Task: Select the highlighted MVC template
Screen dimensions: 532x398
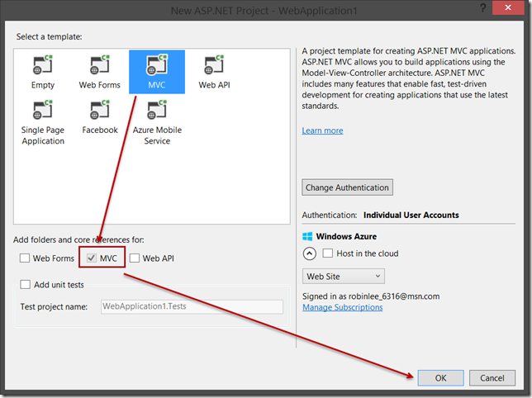Action: pos(157,72)
